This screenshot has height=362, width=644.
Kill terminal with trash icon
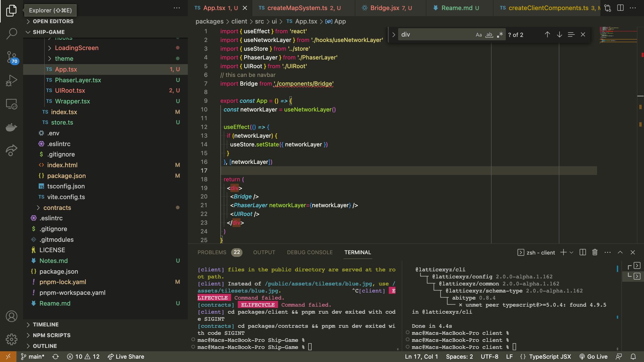(595, 252)
